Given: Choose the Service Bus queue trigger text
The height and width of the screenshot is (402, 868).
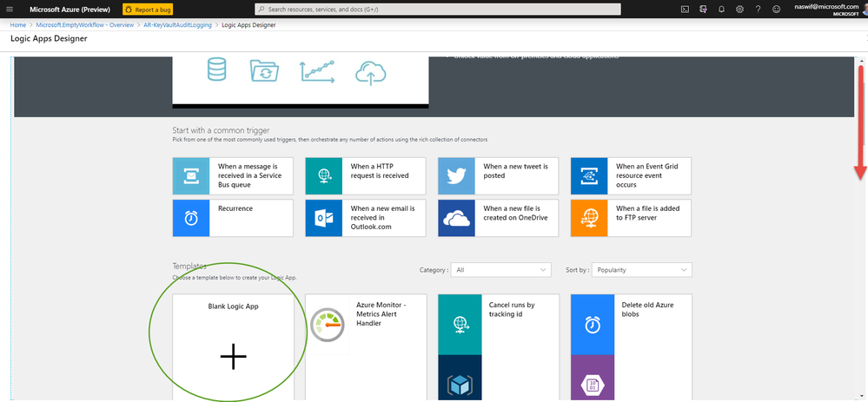Looking at the screenshot, I should 249,175.
